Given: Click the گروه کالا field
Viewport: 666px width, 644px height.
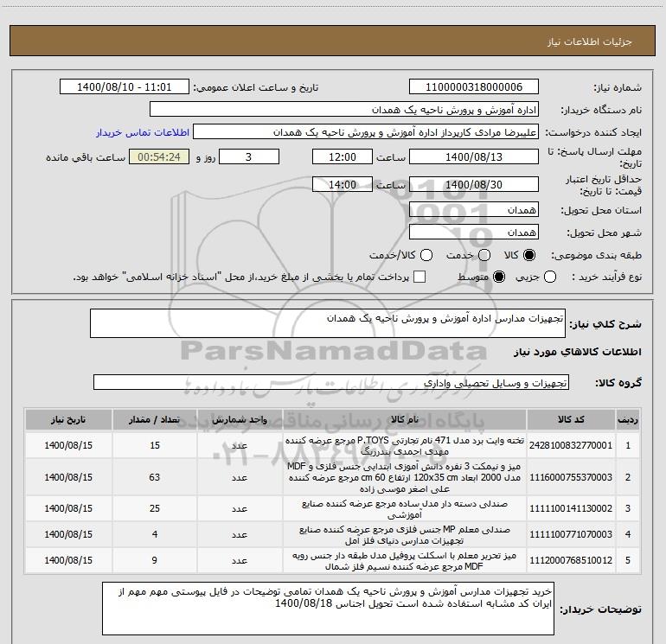Looking at the screenshot, I should [331, 382].
